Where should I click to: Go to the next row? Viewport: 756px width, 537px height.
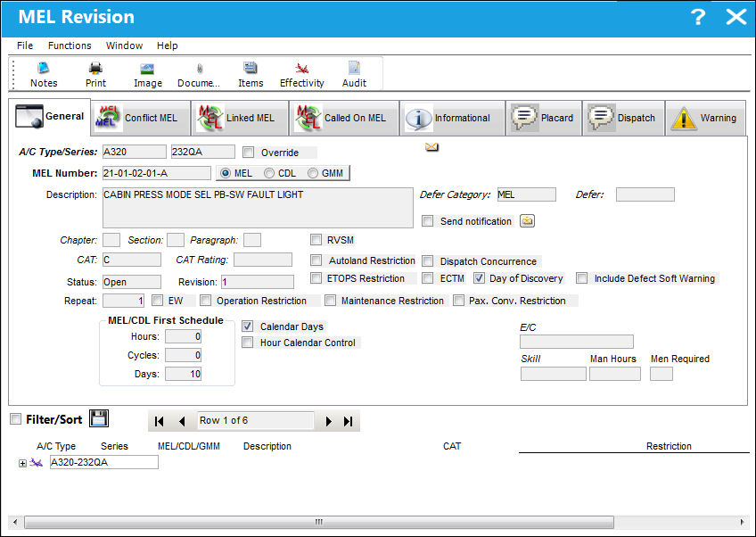click(x=329, y=421)
